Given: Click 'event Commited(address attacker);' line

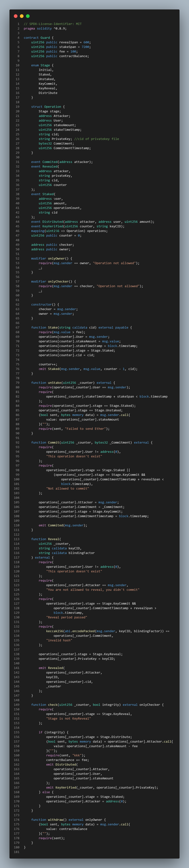Looking at the screenshot, I should (62, 162).
